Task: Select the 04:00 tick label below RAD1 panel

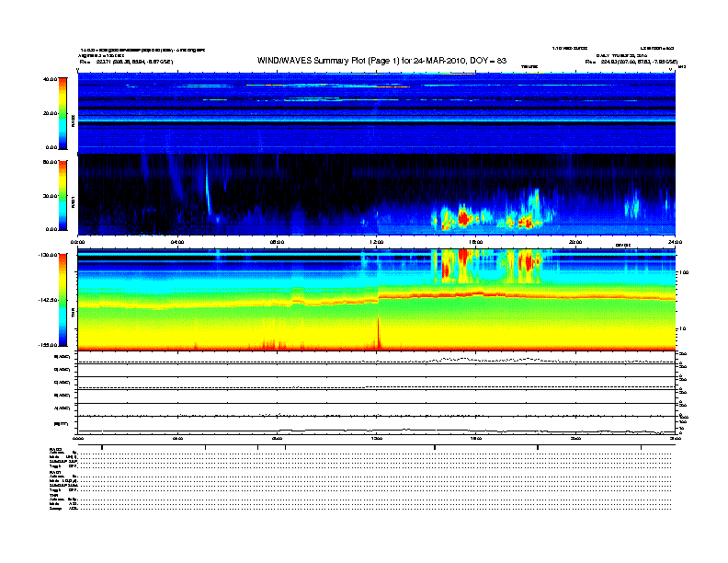Action: (x=178, y=242)
